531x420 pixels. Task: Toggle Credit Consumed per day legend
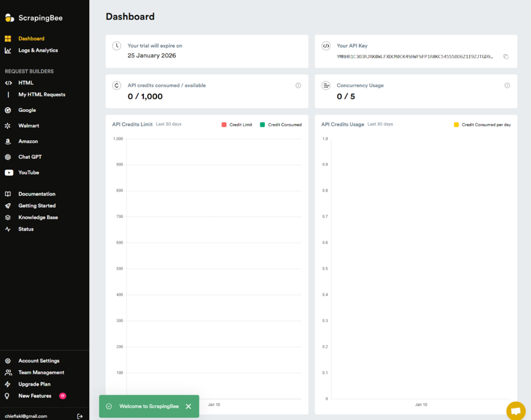tap(482, 125)
